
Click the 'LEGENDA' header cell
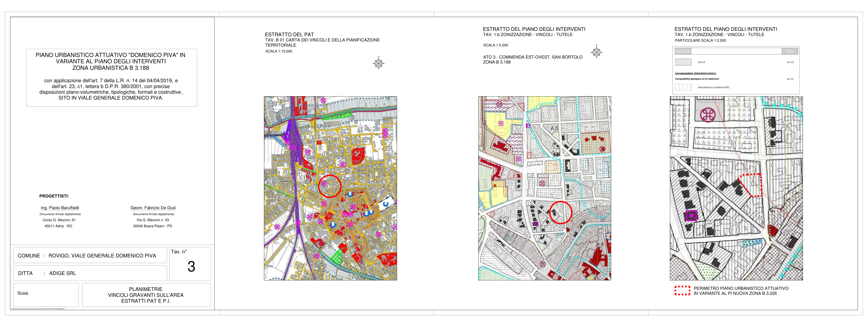click(683, 51)
